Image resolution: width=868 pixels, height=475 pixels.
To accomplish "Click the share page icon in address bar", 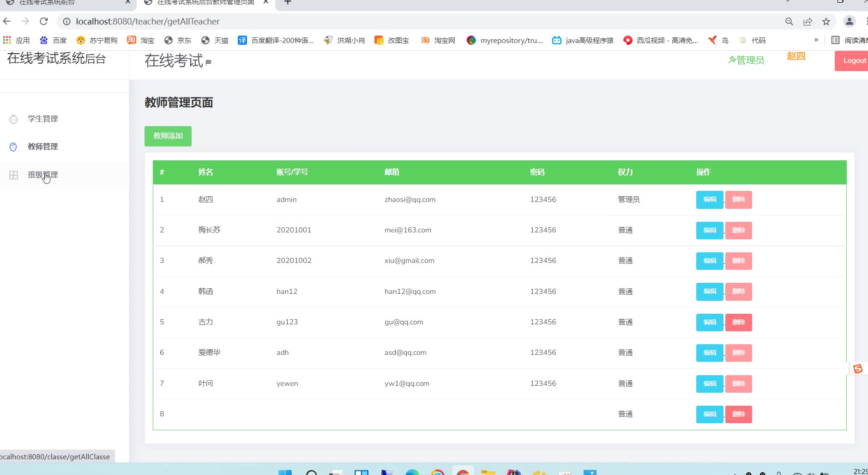I will click(808, 21).
